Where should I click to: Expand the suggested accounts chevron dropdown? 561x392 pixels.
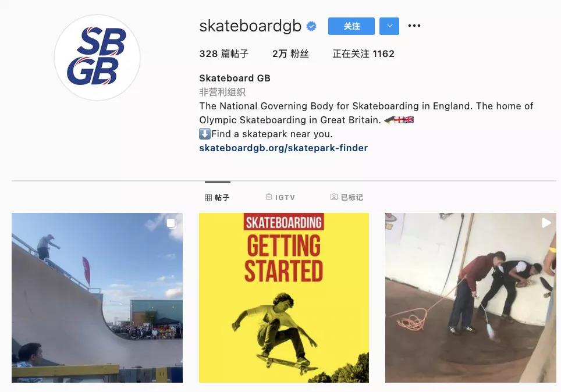click(x=389, y=26)
